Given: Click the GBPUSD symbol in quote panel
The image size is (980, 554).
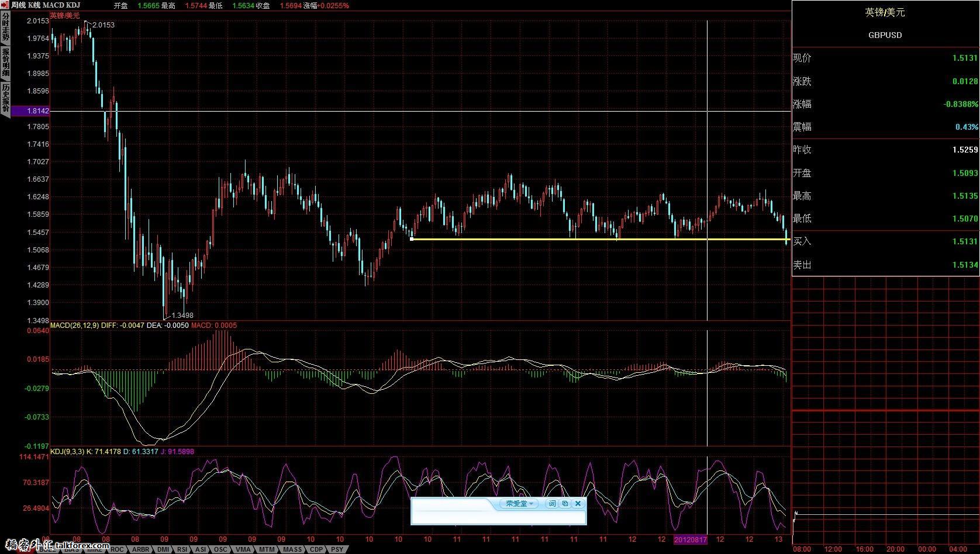Looking at the screenshot, I should [885, 35].
